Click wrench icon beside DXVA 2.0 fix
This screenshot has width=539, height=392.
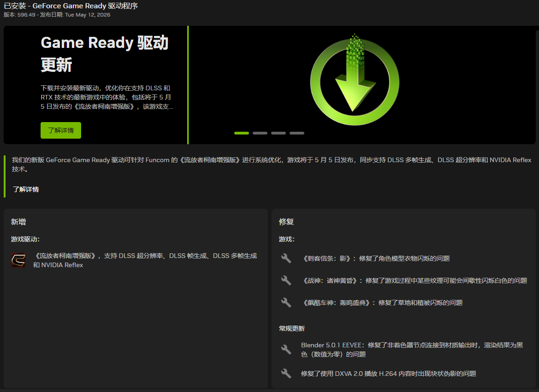coord(286,374)
